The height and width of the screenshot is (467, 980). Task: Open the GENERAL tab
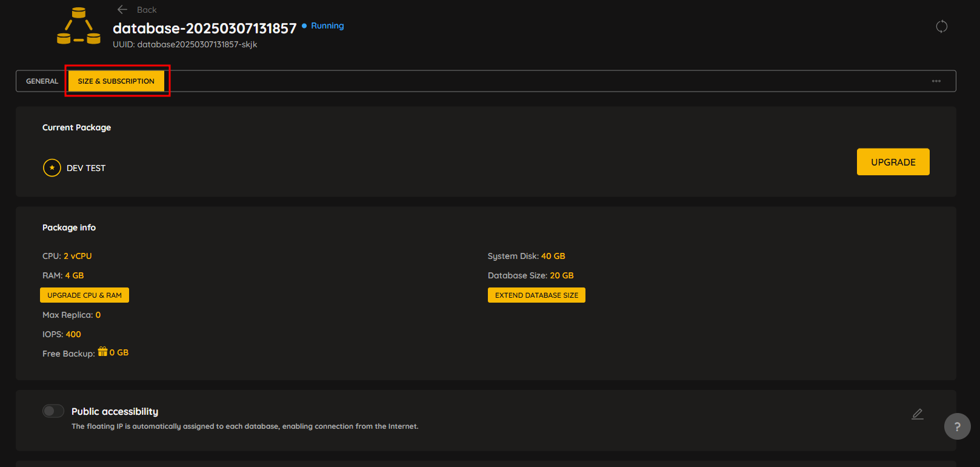pos(42,81)
